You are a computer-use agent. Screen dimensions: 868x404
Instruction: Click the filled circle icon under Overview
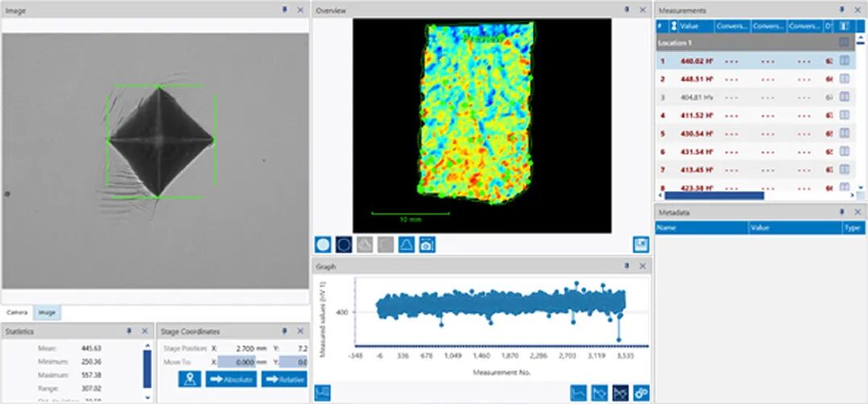click(x=322, y=244)
